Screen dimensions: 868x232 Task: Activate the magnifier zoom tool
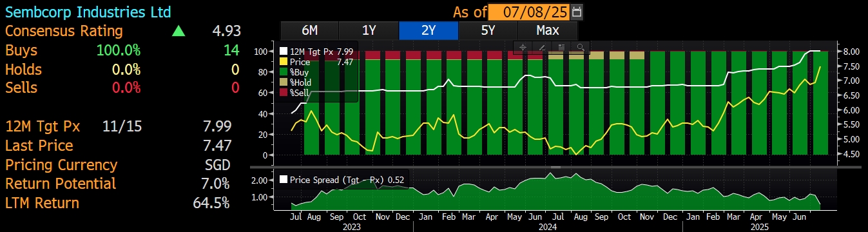pos(581,47)
